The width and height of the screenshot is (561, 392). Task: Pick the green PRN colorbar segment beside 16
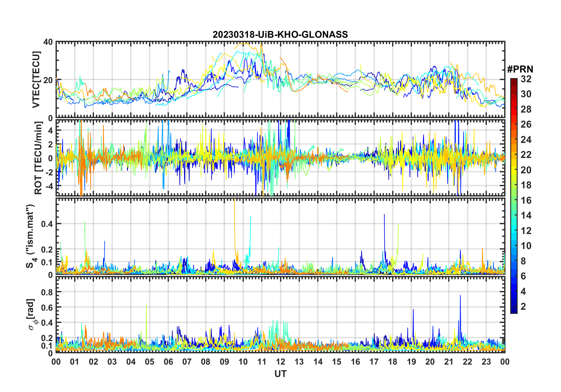[514, 200]
